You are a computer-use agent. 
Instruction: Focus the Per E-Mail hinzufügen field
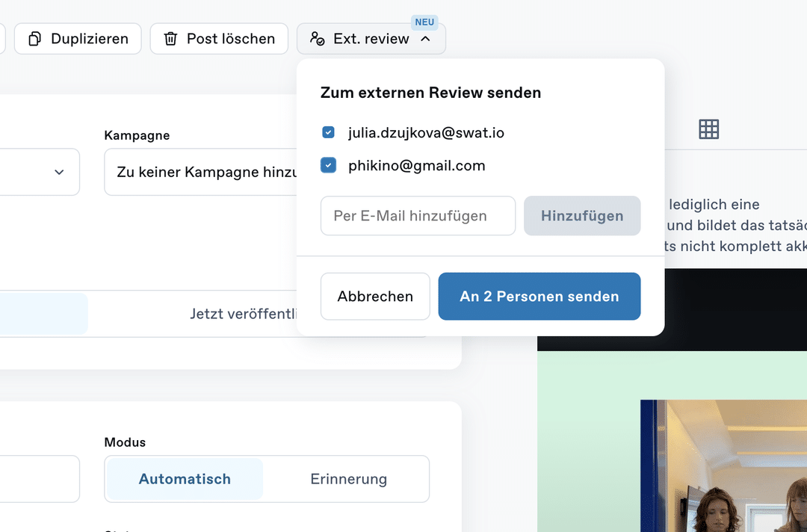(418, 216)
